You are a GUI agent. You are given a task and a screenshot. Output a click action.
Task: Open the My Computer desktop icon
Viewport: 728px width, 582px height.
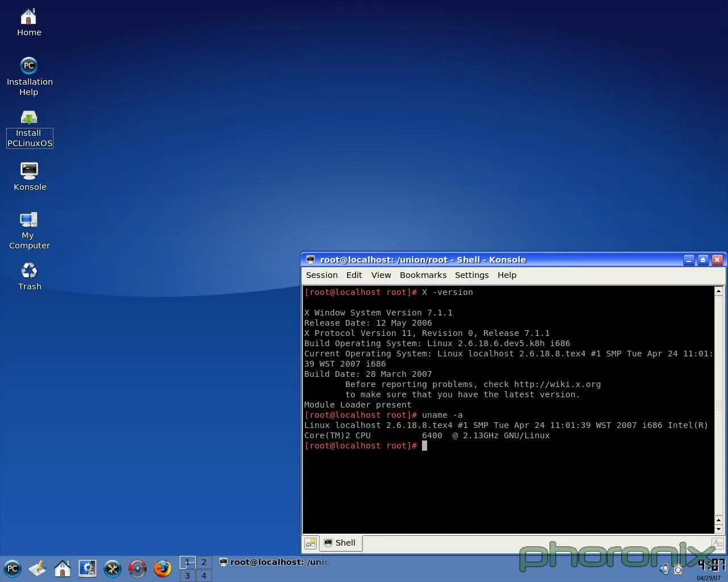[x=29, y=230]
